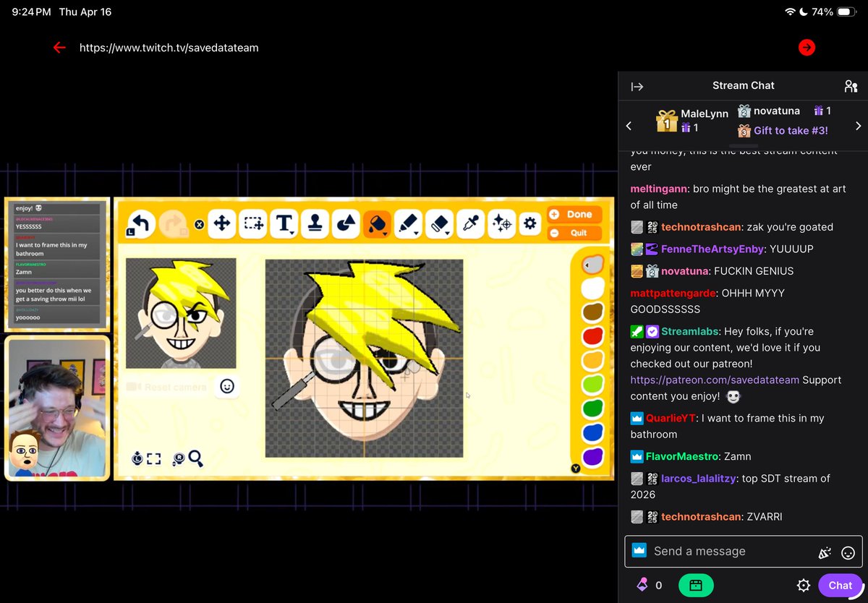Show next gifter with right chevron
Screen dimensions: 868x603
click(859, 126)
